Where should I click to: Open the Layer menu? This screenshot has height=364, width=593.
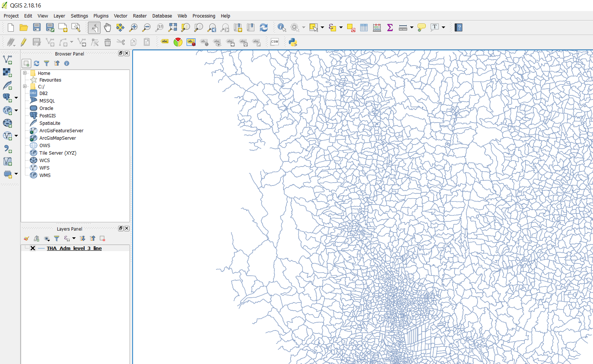59,16
